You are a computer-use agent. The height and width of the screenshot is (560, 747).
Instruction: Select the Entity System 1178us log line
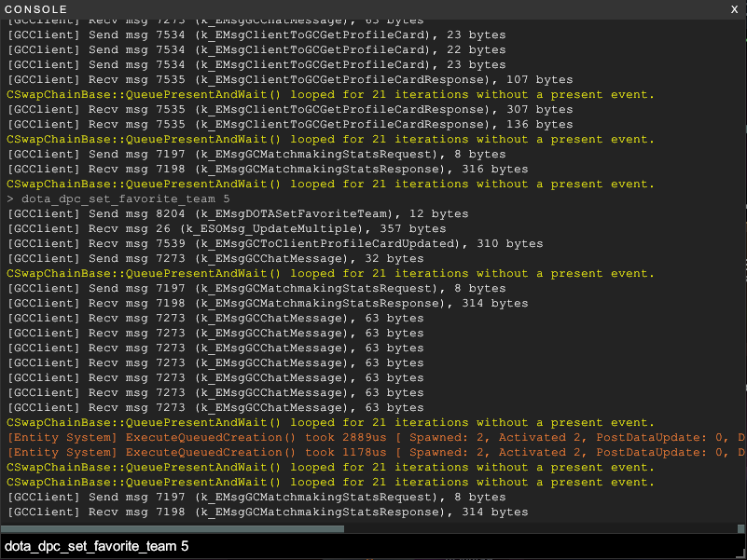coord(373,452)
